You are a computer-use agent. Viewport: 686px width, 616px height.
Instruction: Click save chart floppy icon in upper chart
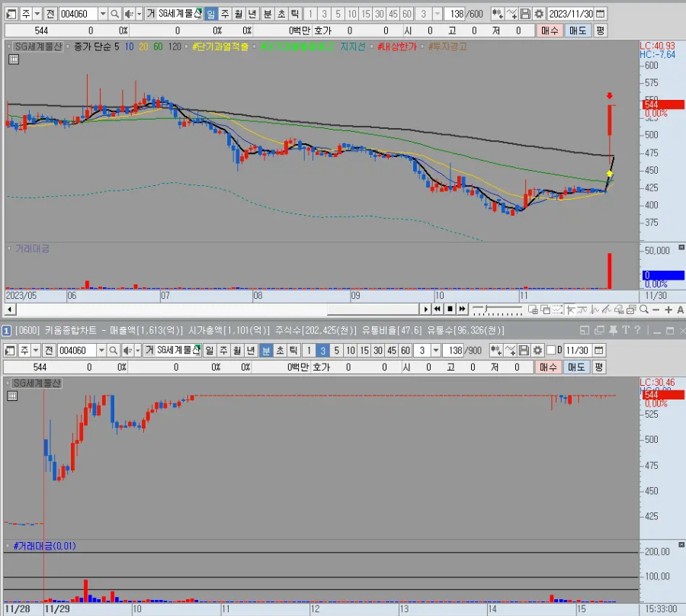[x=525, y=14]
